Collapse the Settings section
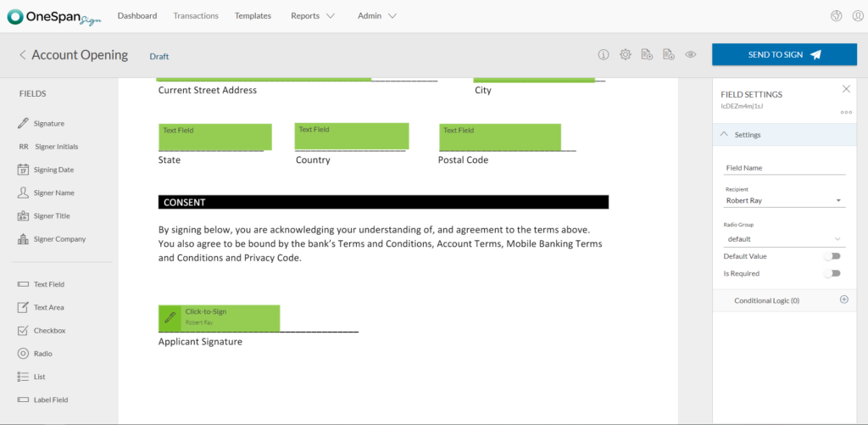This screenshot has width=868, height=425. pos(725,135)
